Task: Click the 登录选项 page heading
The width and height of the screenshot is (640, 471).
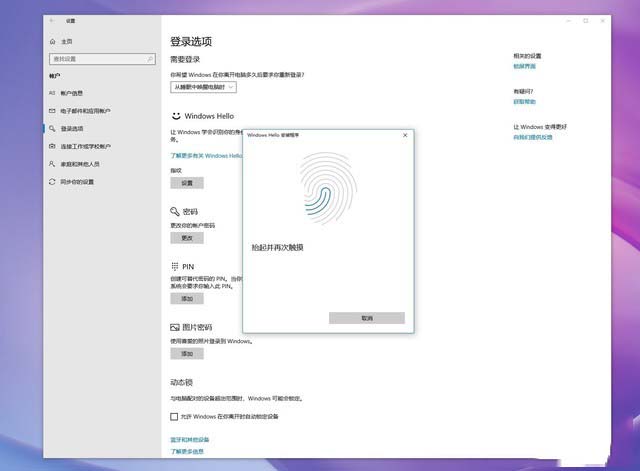Action: pos(191,42)
